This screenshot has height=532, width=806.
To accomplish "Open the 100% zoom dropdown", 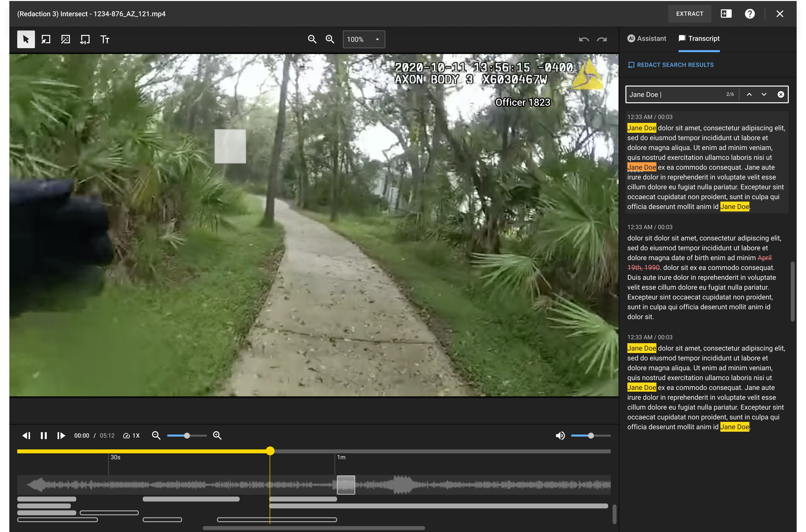I will point(364,39).
